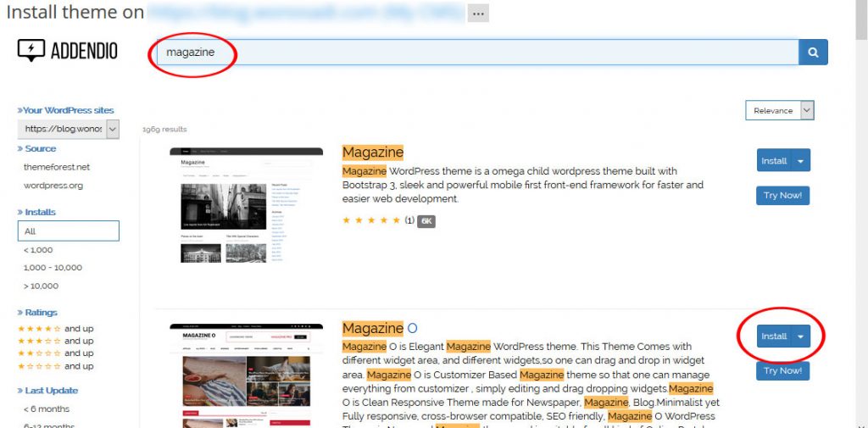Viewport: 868px width, 428px height.
Task: Filter last update under 6 months
Action: [47, 409]
